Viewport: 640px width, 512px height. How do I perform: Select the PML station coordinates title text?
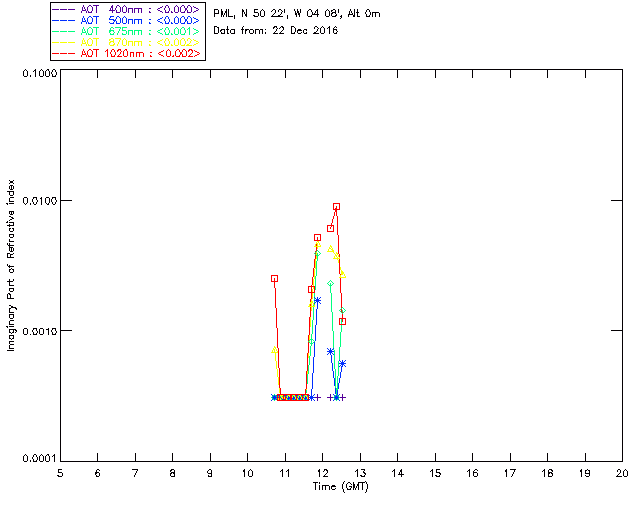297,14
